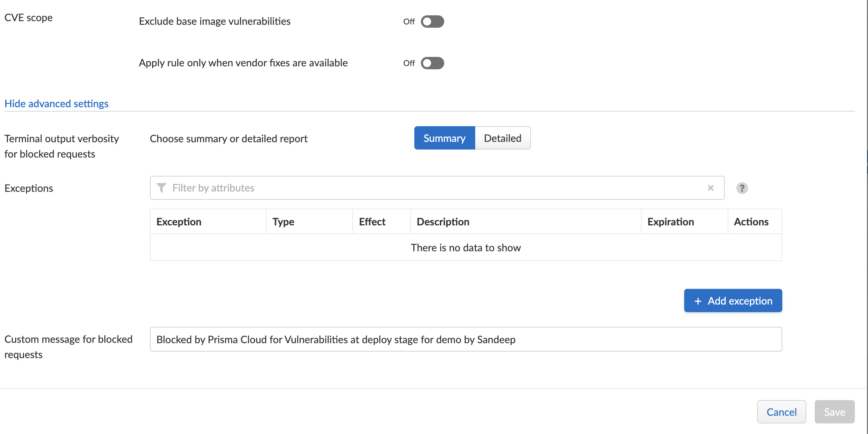Click custom message for blocked requests field
868x434 pixels.
click(x=465, y=340)
